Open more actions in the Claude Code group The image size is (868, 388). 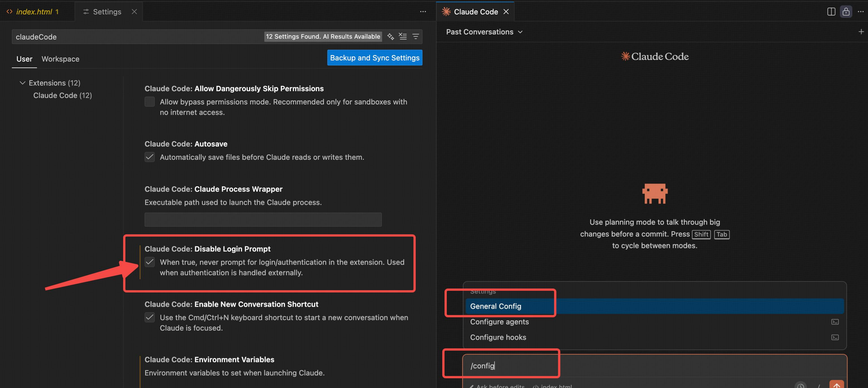(861, 12)
